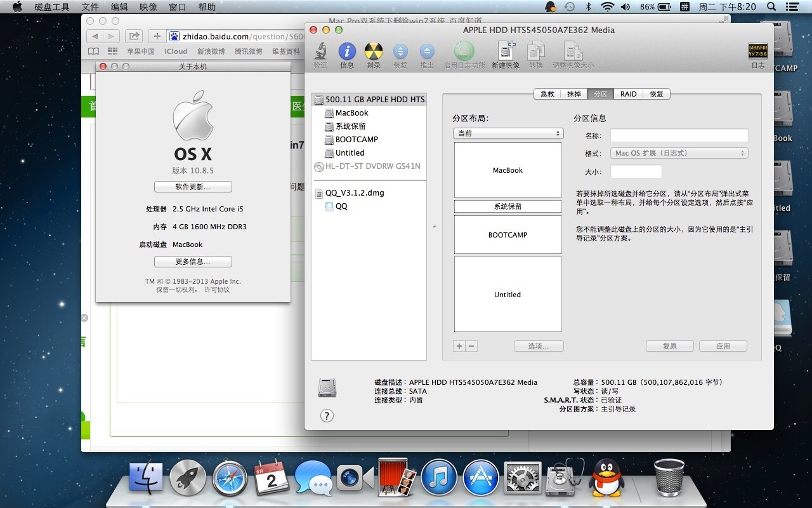Click the 复原 revert button
The image size is (812, 508).
click(x=670, y=346)
